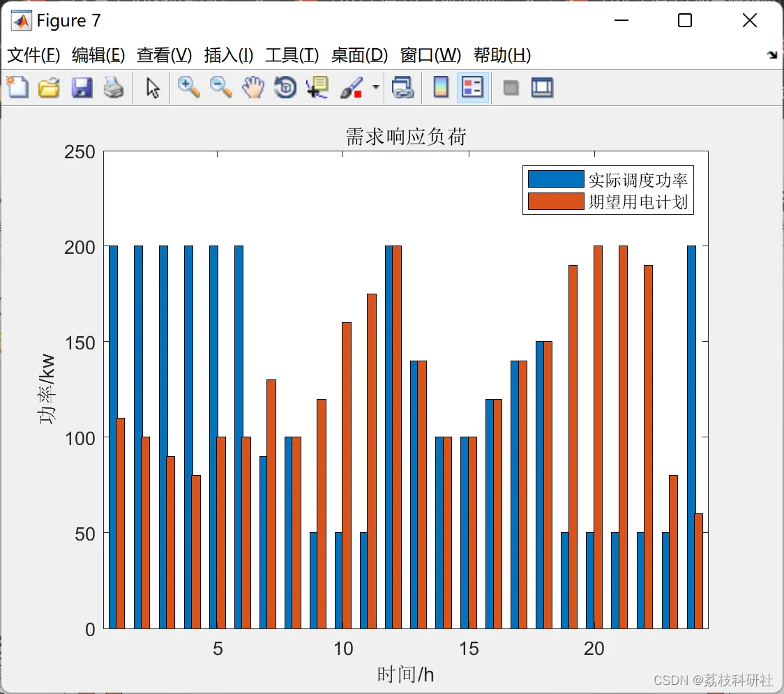The image size is (784, 694).
Task: Enable the Data Cursor tool
Action: 317,87
